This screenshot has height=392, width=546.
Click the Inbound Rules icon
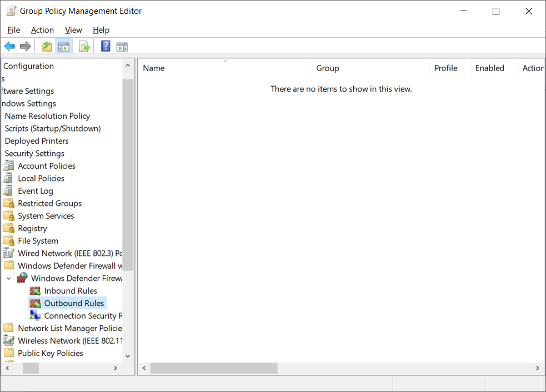pyautogui.click(x=35, y=291)
